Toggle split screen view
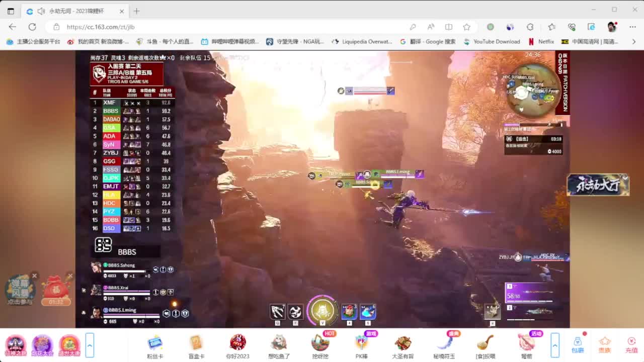This screenshot has width=644, height=362. pyautogui.click(x=449, y=27)
